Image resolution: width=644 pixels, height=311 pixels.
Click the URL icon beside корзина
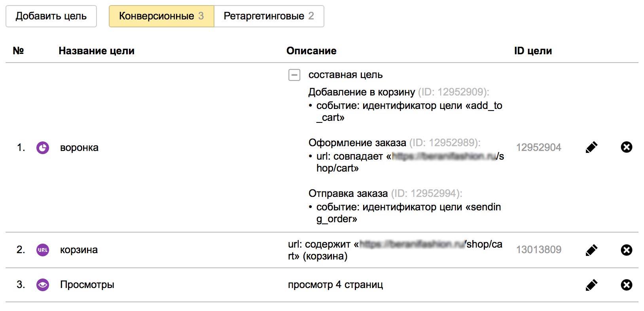[43, 250]
